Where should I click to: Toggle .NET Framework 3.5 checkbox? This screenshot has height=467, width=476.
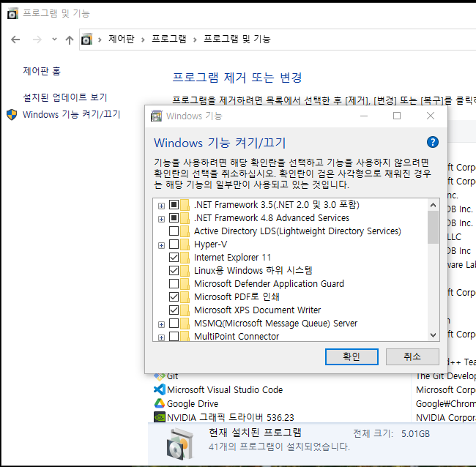pos(174,205)
